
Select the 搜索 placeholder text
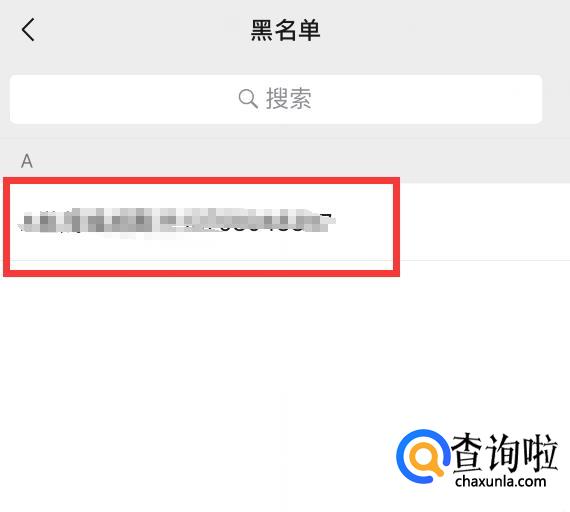(289, 99)
